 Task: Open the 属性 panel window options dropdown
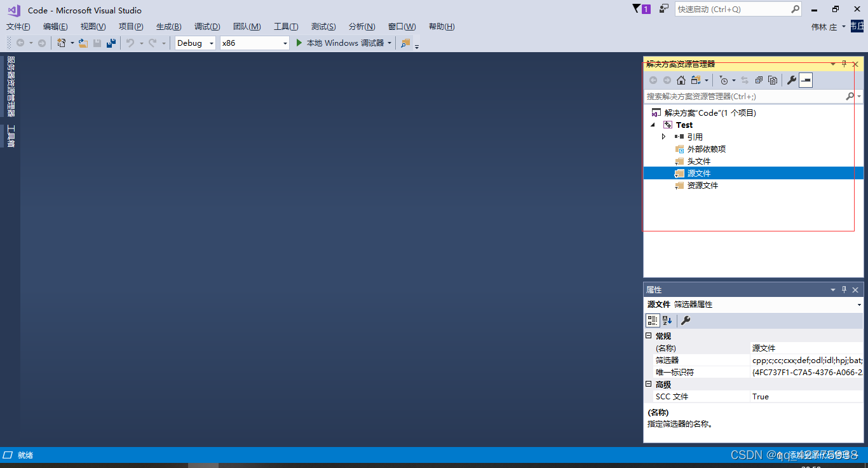[833, 289]
